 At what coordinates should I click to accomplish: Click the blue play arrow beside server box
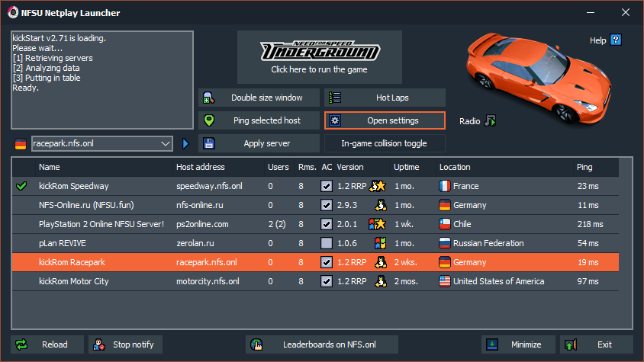click(x=185, y=143)
